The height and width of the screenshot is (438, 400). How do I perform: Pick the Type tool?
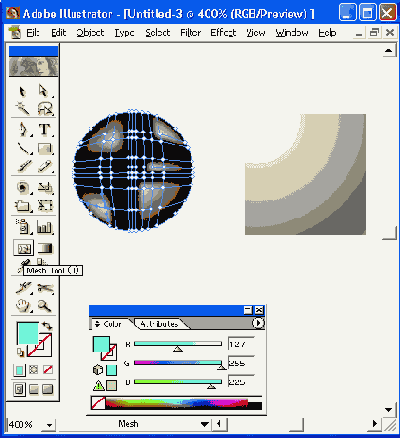tap(44, 129)
